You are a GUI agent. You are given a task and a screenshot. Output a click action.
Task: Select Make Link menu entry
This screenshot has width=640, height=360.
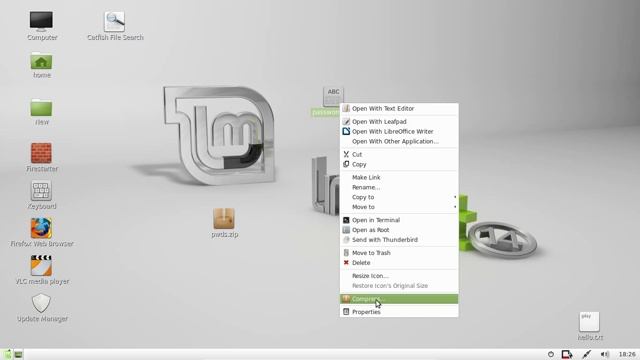pyautogui.click(x=399, y=177)
